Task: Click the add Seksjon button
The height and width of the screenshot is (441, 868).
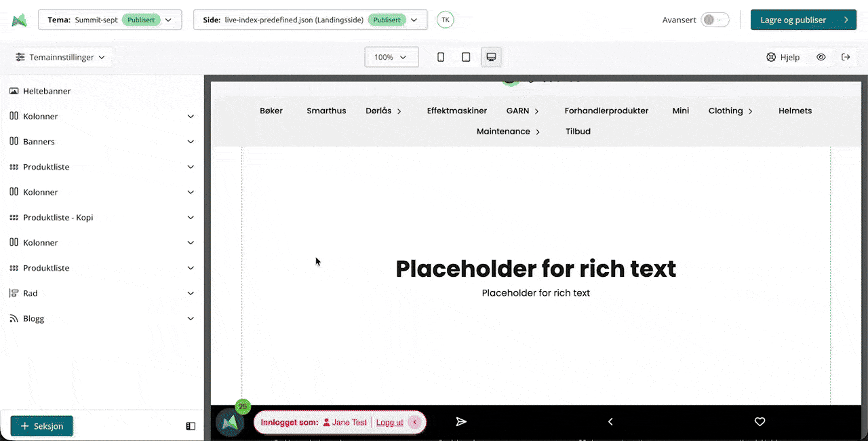Action: coord(42,426)
